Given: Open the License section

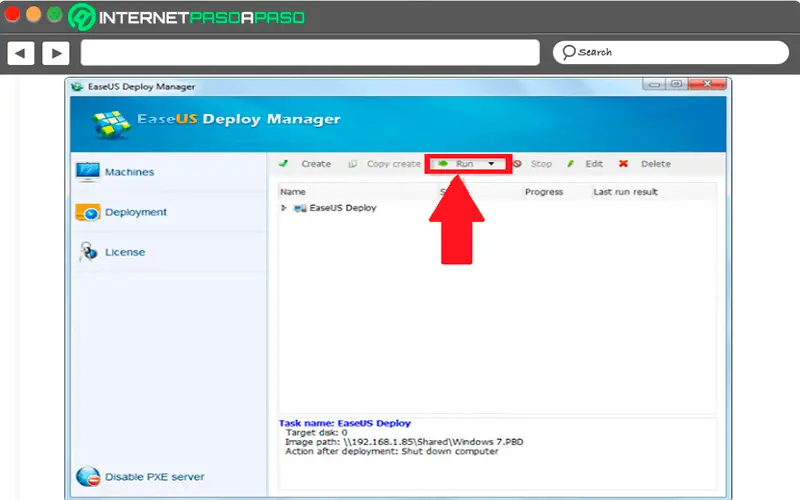Looking at the screenshot, I should click(125, 252).
